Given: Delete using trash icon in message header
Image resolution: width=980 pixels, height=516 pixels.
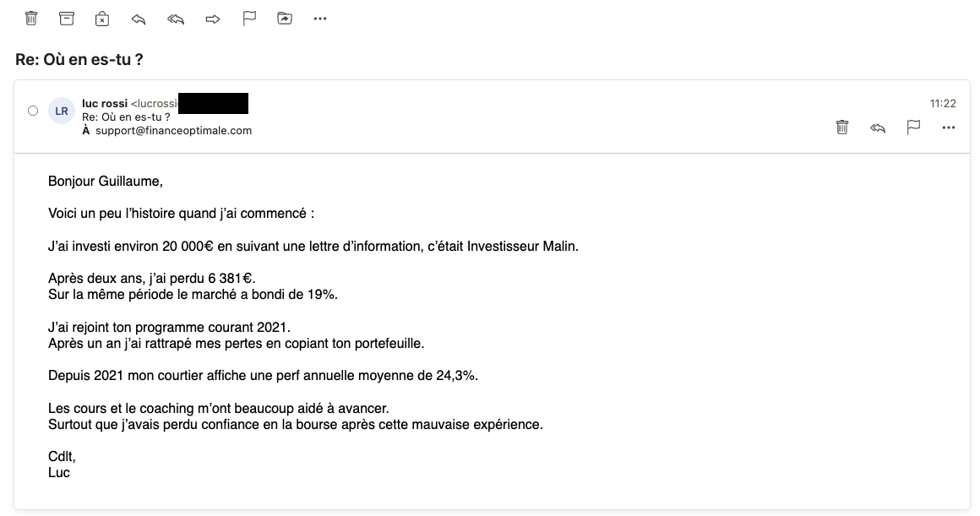Looking at the screenshot, I should (x=842, y=128).
